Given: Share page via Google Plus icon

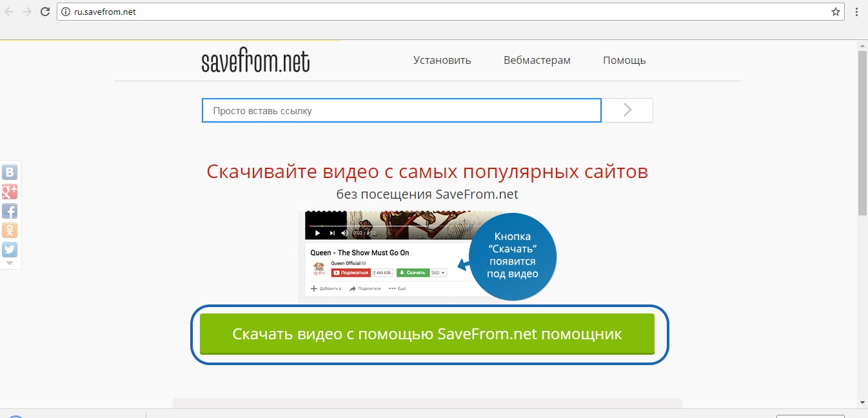Looking at the screenshot, I should coord(10,192).
